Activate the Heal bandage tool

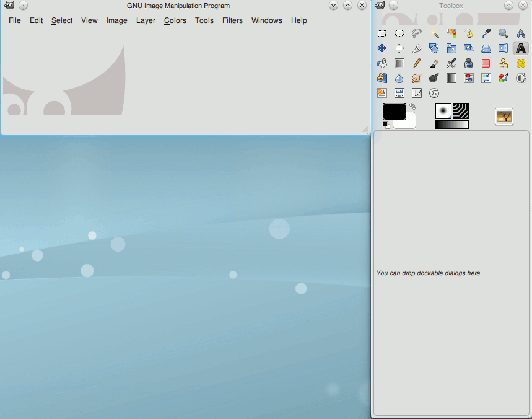point(521,63)
